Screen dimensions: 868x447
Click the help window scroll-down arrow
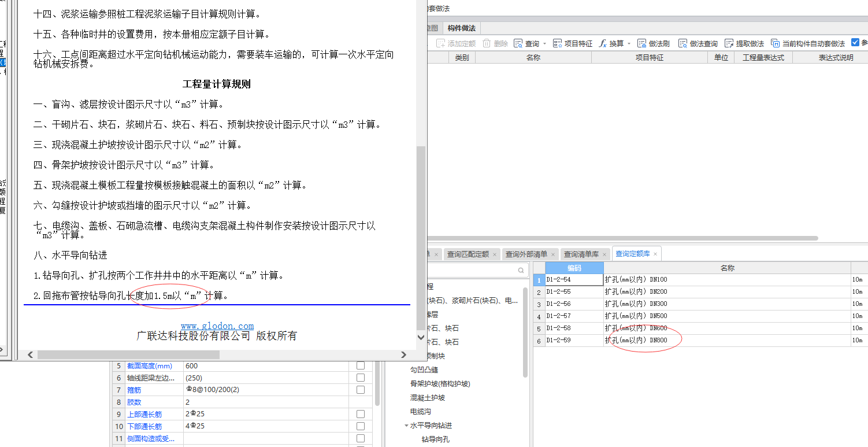[421, 337]
